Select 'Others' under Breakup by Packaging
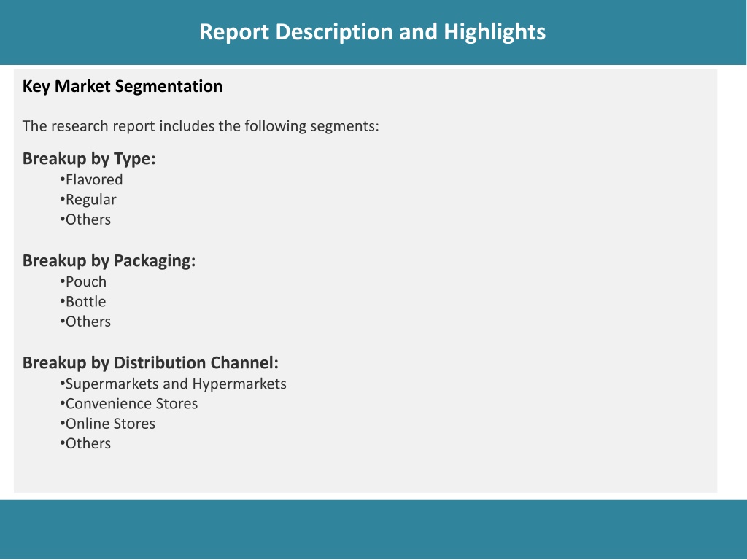The image size is (747, 560). click(x=85, y=322)
